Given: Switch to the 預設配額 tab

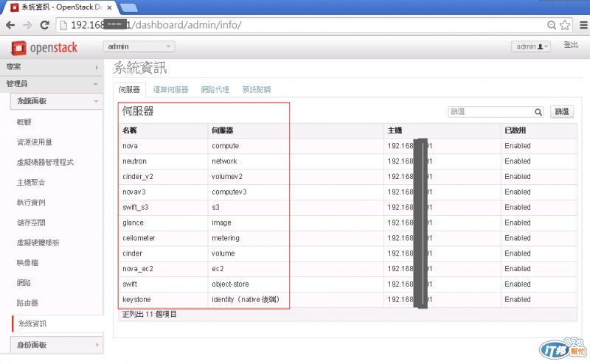Looking at the screenshot, I should click(x=257, y=89).
